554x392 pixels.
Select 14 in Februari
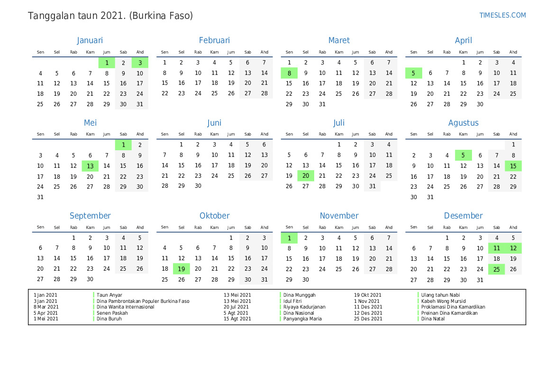tap(264, 73)
